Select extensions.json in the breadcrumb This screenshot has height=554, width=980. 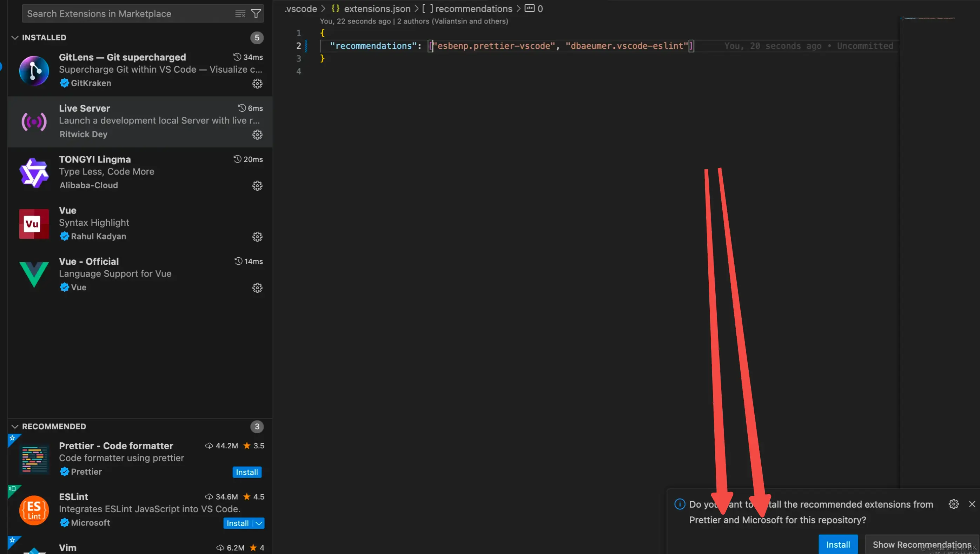[x=377, y=8]
